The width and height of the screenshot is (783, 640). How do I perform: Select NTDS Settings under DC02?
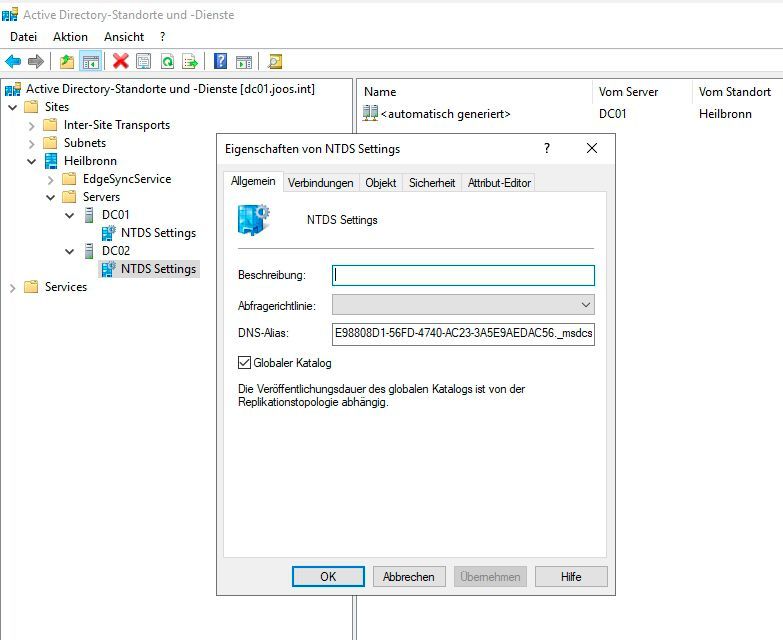[158, 269]
